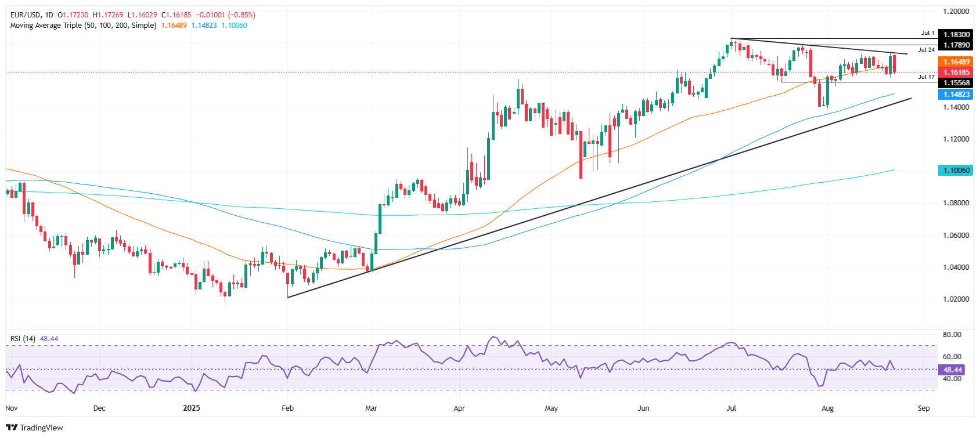Select the 1.18300 price level label

pyautogui.click(x=956, y=35)
